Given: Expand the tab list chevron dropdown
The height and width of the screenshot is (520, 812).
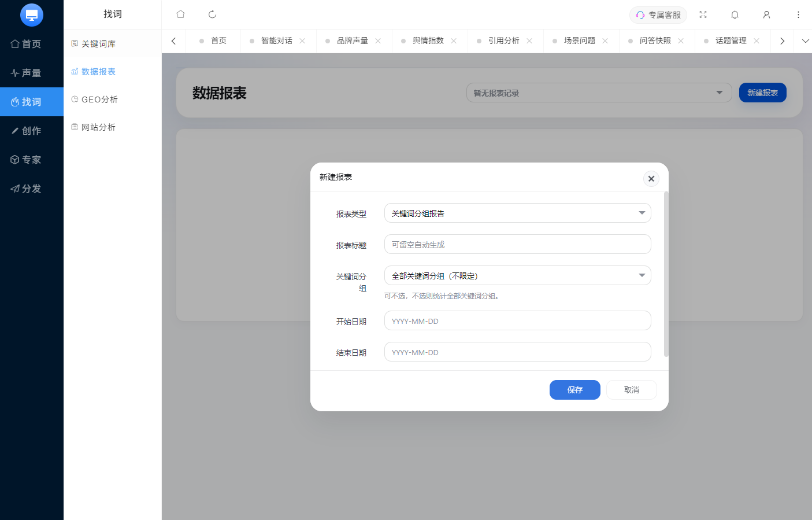Looking at the screenshot, I should tap(804, 41).
